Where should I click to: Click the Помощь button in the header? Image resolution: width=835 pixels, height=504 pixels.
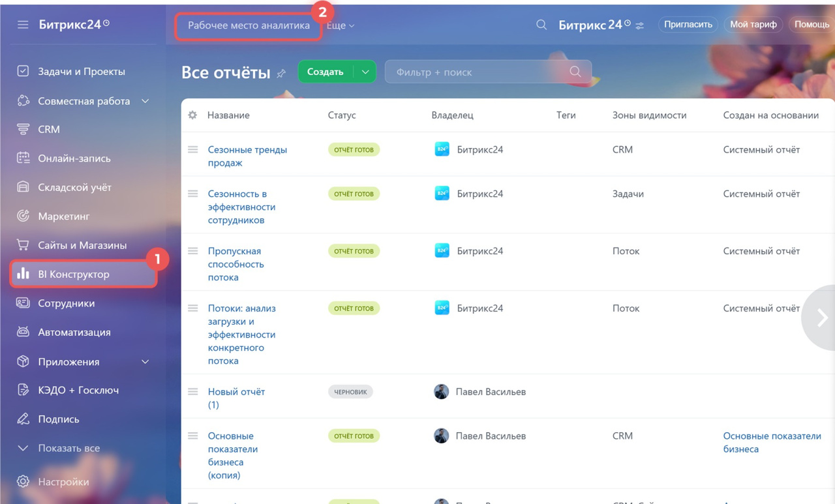pos(812,25)
